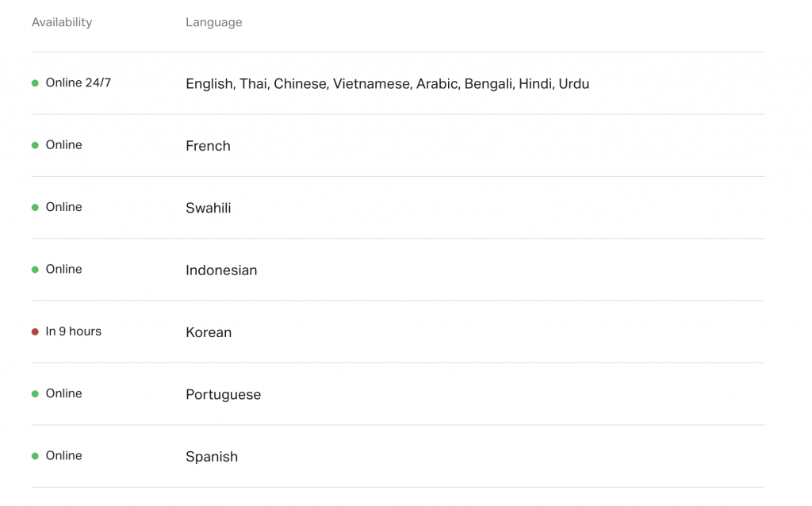This screenshot has height=506, width=812.
Task: Click the green status dot in French row
Action: click(x=35, y=145)
